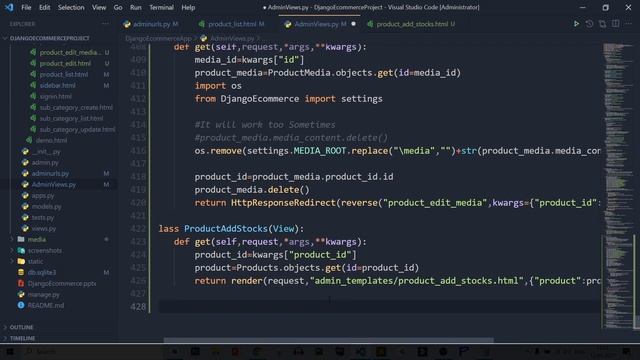This screenshot has width=640, height=360.
Task: Open the Terminal menu
Action: point(161,7)
